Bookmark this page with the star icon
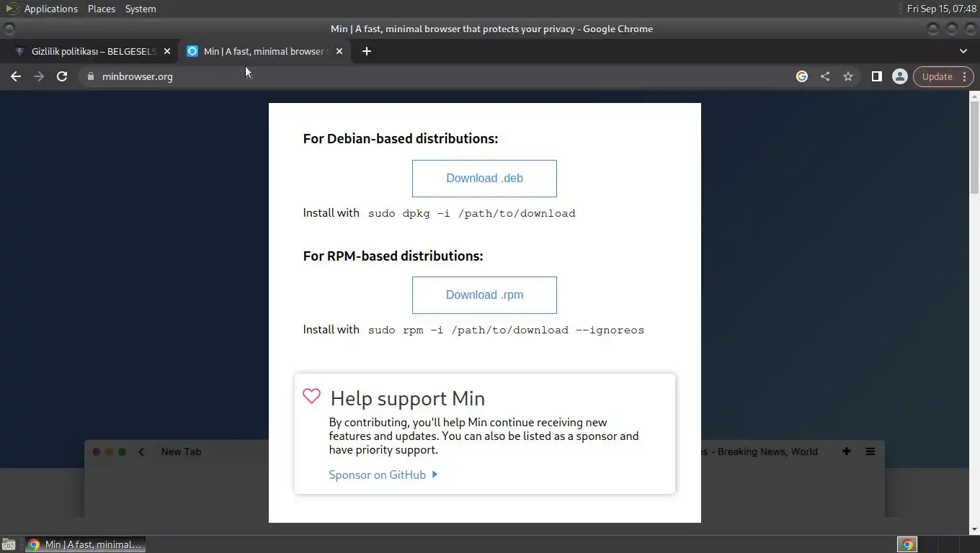Image resolution: width=980 pixels, height=553 pixels. tap(848, 76)
